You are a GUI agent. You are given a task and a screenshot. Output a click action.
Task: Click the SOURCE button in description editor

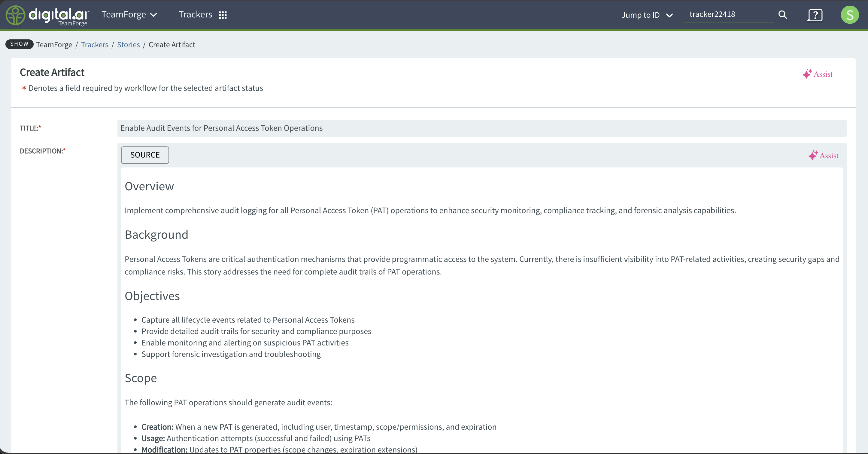[145, 155]
